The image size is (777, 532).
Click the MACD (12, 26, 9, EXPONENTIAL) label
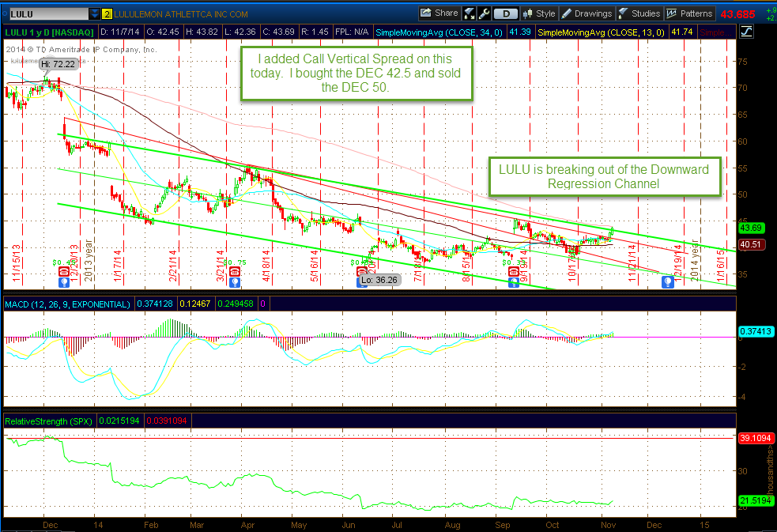[67, 304]
